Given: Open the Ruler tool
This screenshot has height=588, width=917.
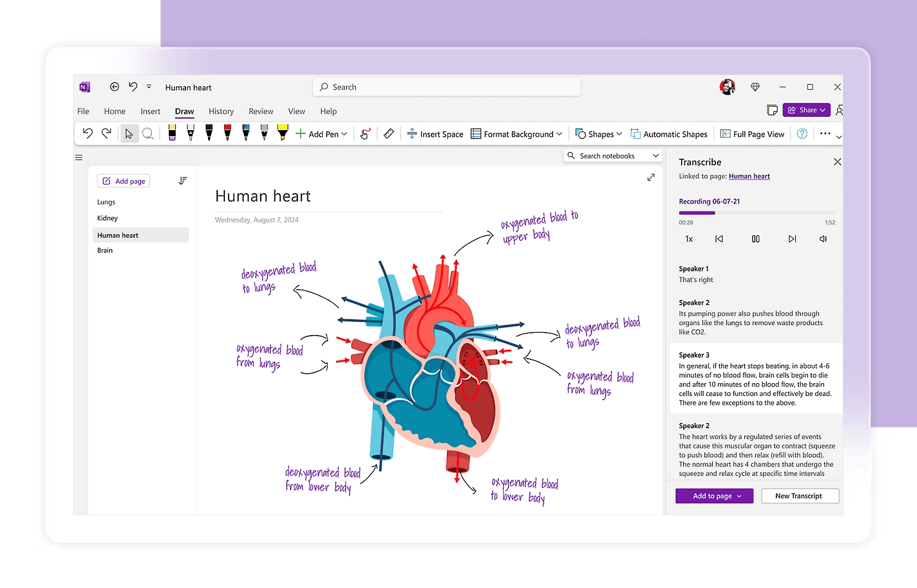Looking at the screenshot, I should [x=389, y=134].
